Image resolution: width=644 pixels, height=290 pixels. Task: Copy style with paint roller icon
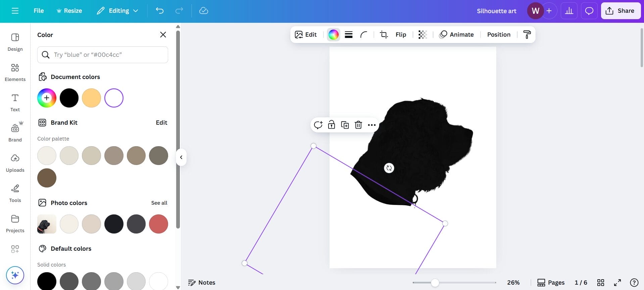coord(527,35)
